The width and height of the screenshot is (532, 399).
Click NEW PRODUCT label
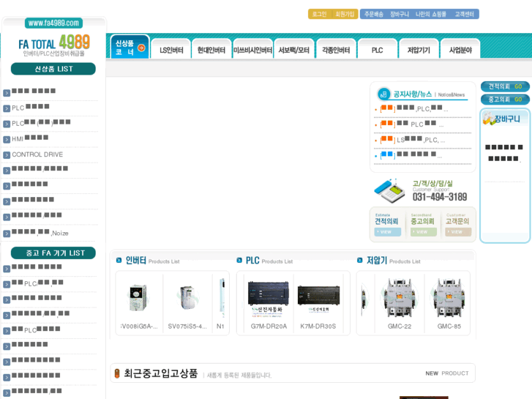pos(447,373)
